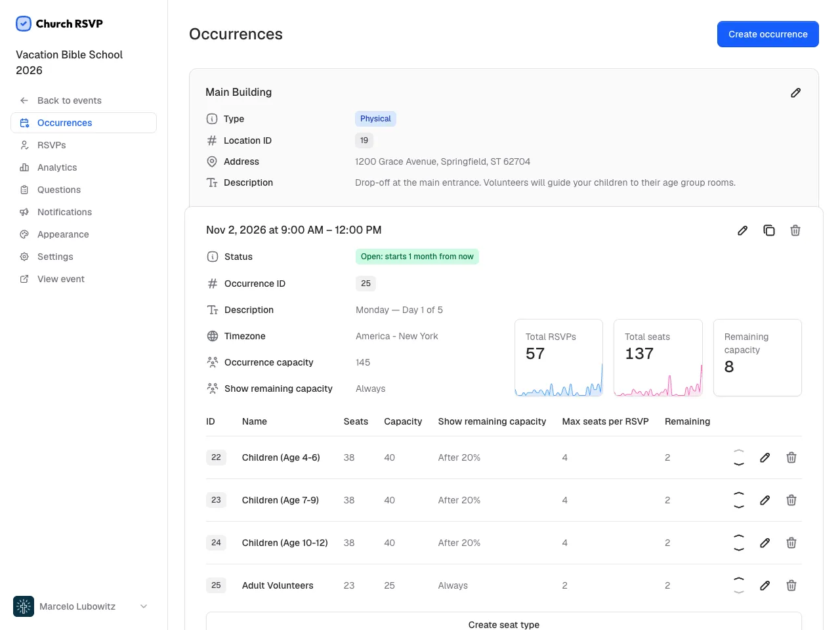The image size is (840, 630).
Task: Delete the Children (Age 4-6) seat type
Action: click(791, 457)
